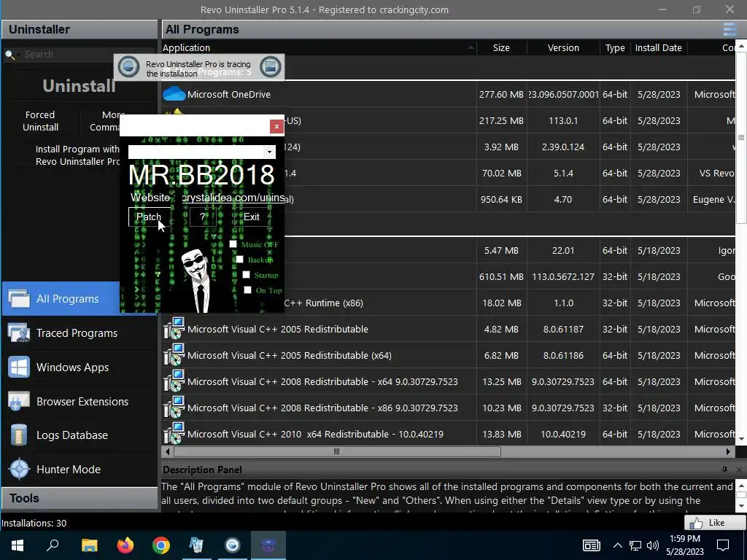
Task: Close the MR.BB2018 patcher window
Action: (276, 127)
